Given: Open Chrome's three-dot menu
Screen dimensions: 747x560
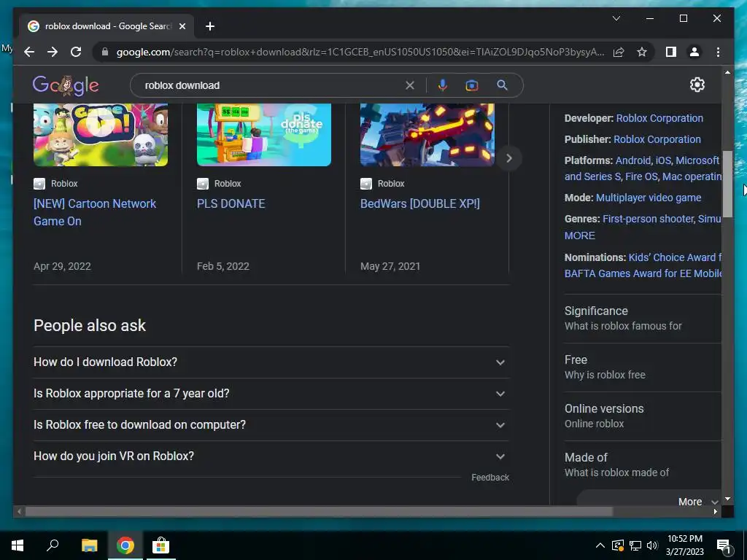Looking at the screenshot, I should tap(718, 52).
